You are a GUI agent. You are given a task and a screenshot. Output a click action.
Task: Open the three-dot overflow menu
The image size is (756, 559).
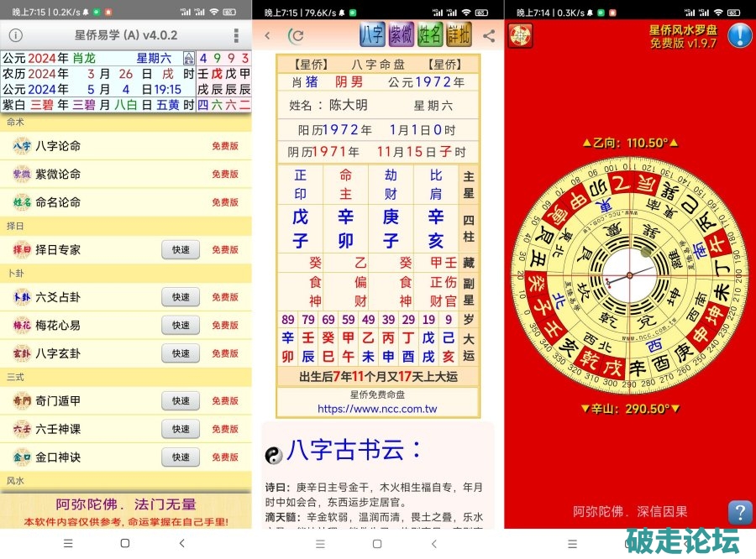236,36
